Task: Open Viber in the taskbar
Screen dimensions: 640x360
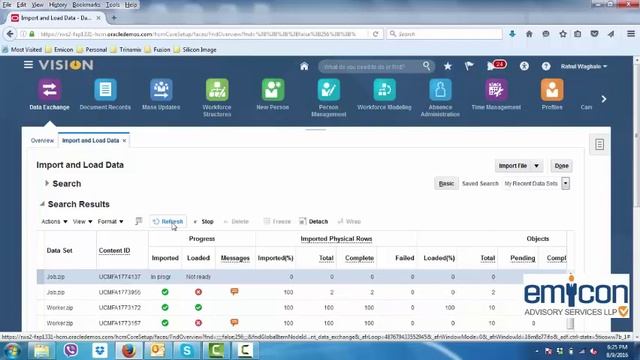Action: (71, 351)
